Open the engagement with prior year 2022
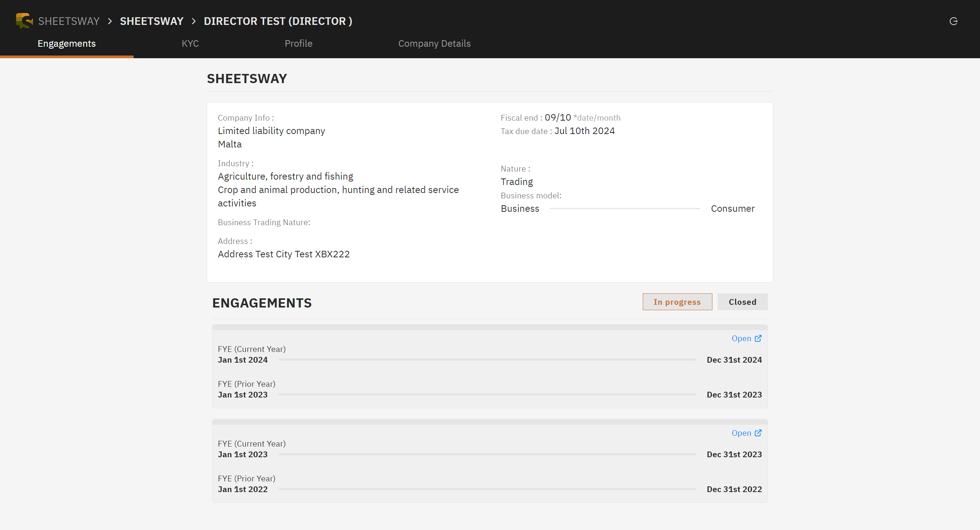Viewport: 980px width, 530px height. point(746,433)
